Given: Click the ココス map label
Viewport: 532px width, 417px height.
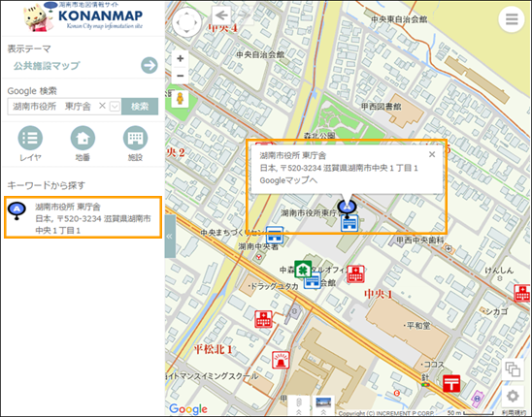Looking at the screenshot, I should click(433, 365).
